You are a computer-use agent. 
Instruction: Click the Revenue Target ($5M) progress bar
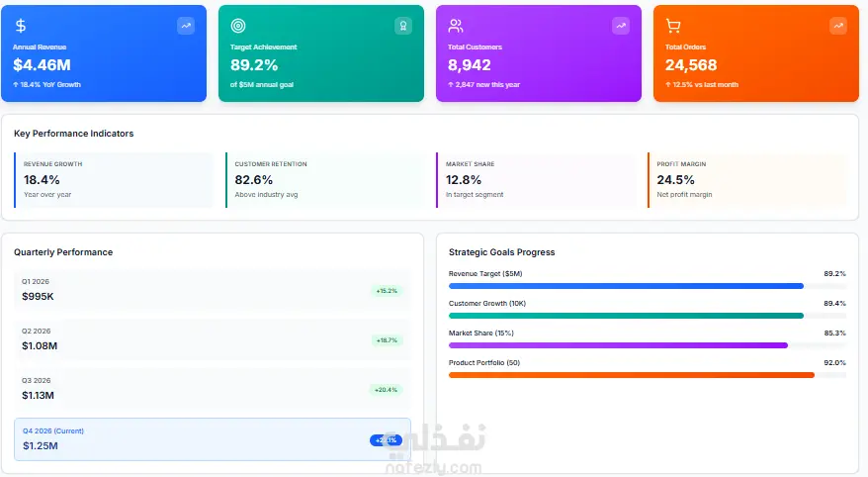[648, 286]
